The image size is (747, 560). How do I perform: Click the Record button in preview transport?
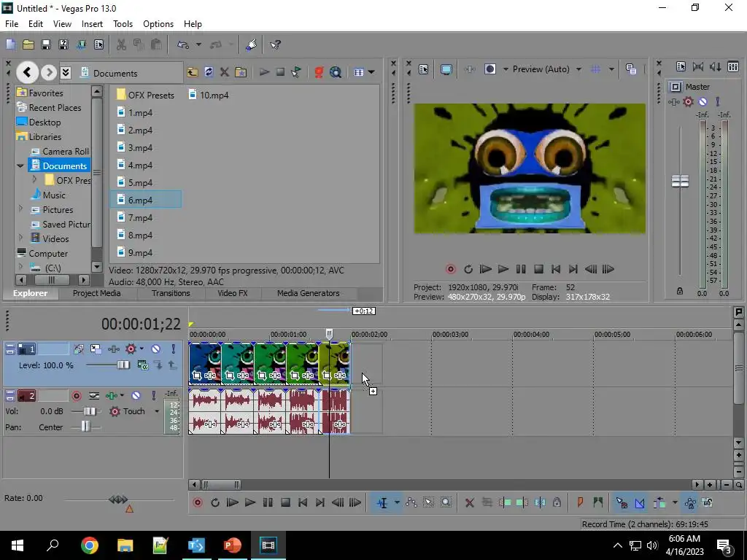pyautogui.click(x=450, y=269)
